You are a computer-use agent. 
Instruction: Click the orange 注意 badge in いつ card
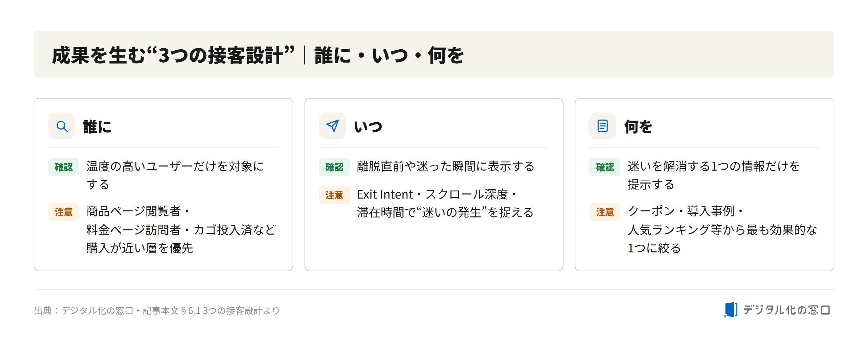point(334,195)
